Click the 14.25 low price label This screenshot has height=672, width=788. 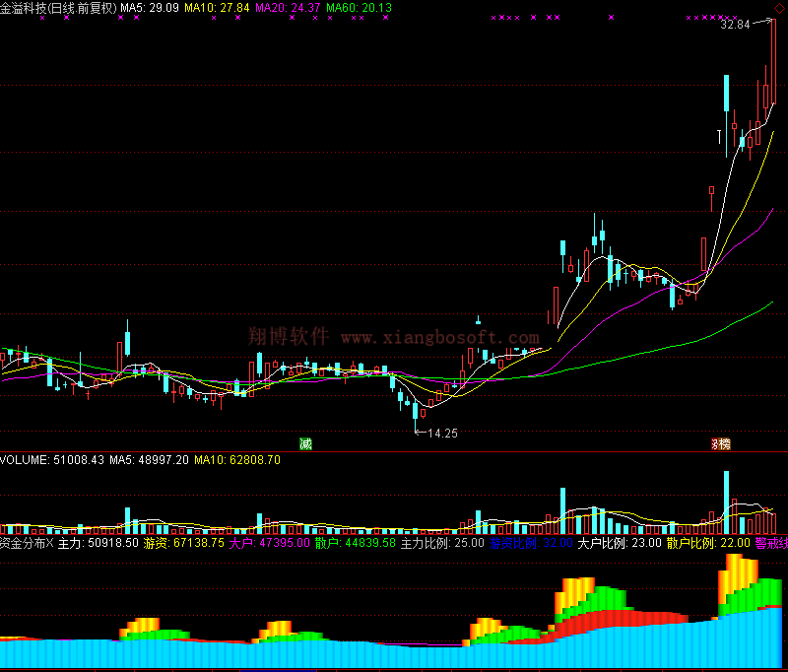442,434
